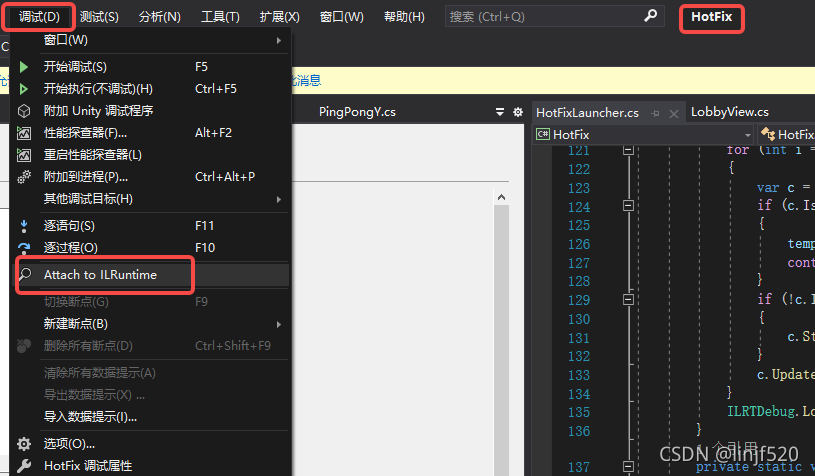The image size is (815, 476).
Task: Click the green 开始调试 play icon
Action: pyautogui.click(x=24, y=67)
